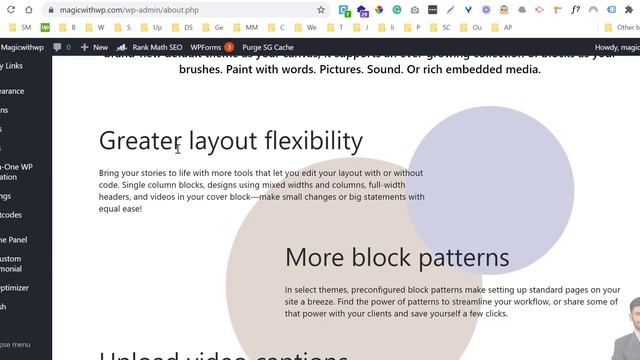Open the green Grammarly extension icon
The height and width of the screenshot is (360, 640).
click(x=397, y=10)
